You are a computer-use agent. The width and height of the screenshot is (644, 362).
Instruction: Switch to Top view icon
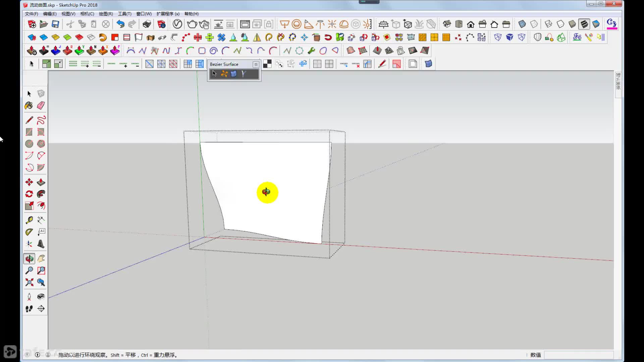[x=459, y=24]
